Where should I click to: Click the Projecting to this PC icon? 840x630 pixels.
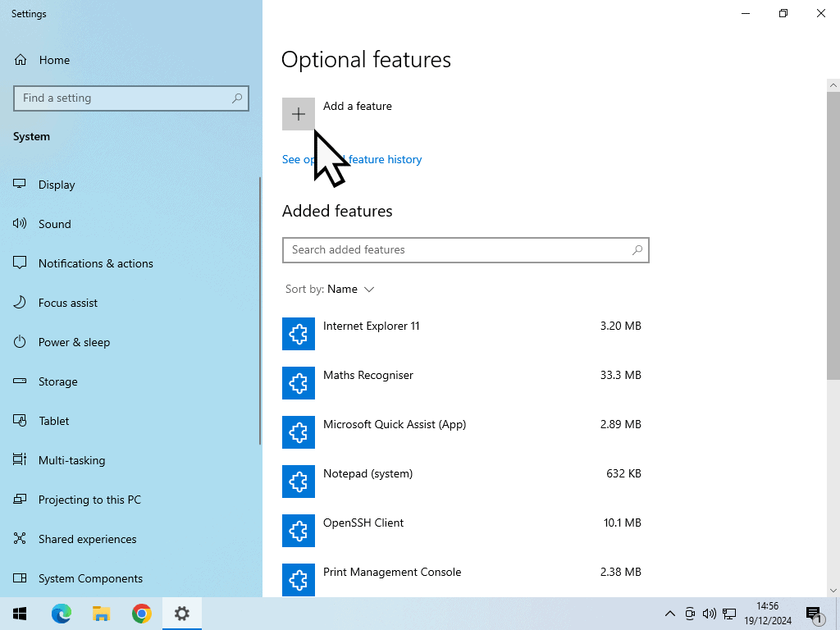(x=20, y=500)
